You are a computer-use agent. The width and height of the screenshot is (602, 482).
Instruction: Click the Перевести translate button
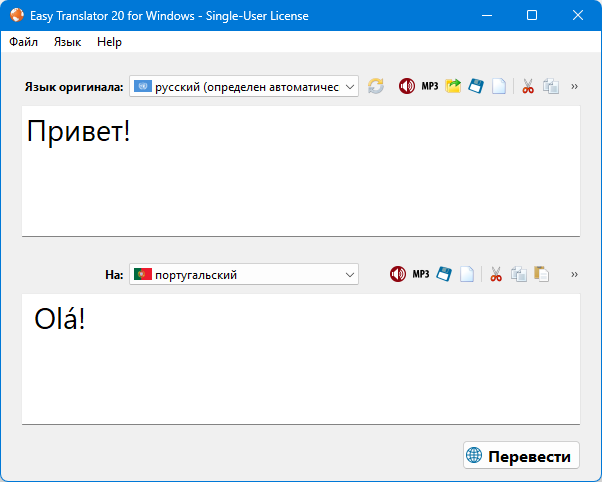521,455
